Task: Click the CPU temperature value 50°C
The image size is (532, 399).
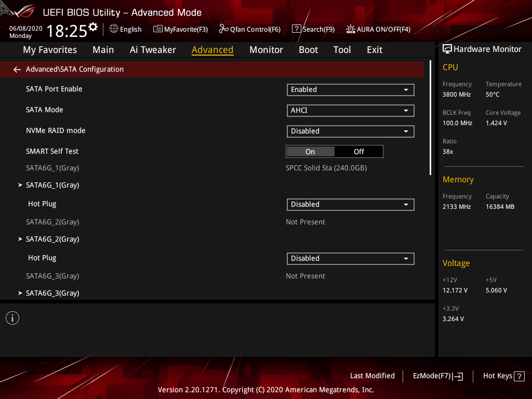Action: pos(493,95)
